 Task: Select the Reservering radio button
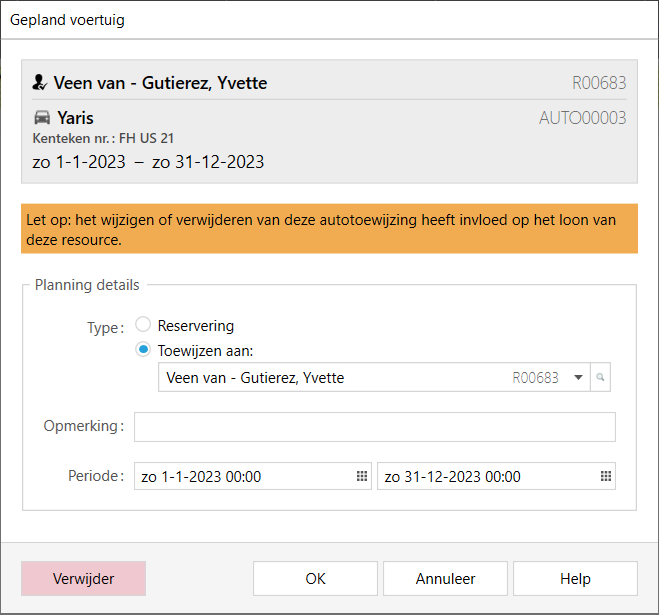click(x=143, y=325)
